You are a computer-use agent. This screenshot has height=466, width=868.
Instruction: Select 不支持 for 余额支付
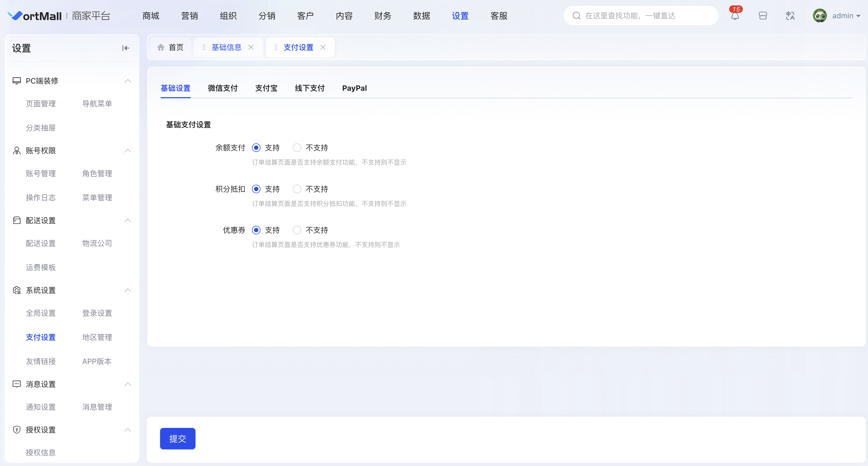(x=297, y=148)
